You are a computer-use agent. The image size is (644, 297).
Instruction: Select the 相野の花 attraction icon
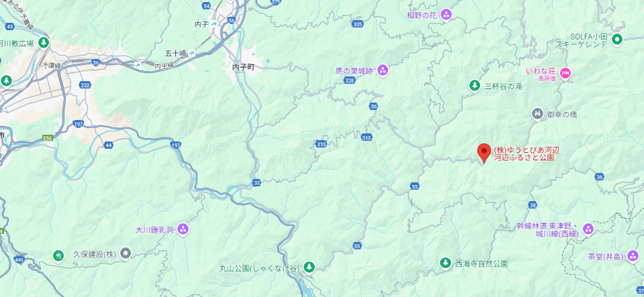[446, 15]
